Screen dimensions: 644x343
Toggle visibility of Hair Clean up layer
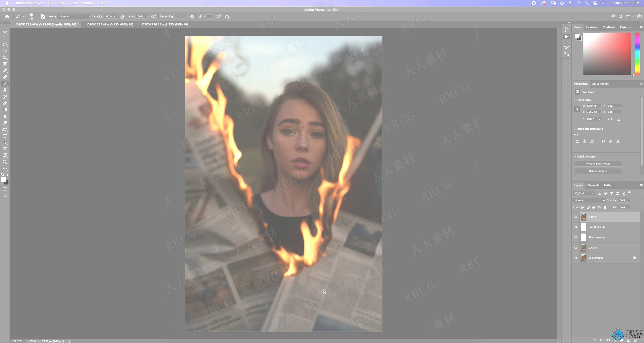coord(576,227)
